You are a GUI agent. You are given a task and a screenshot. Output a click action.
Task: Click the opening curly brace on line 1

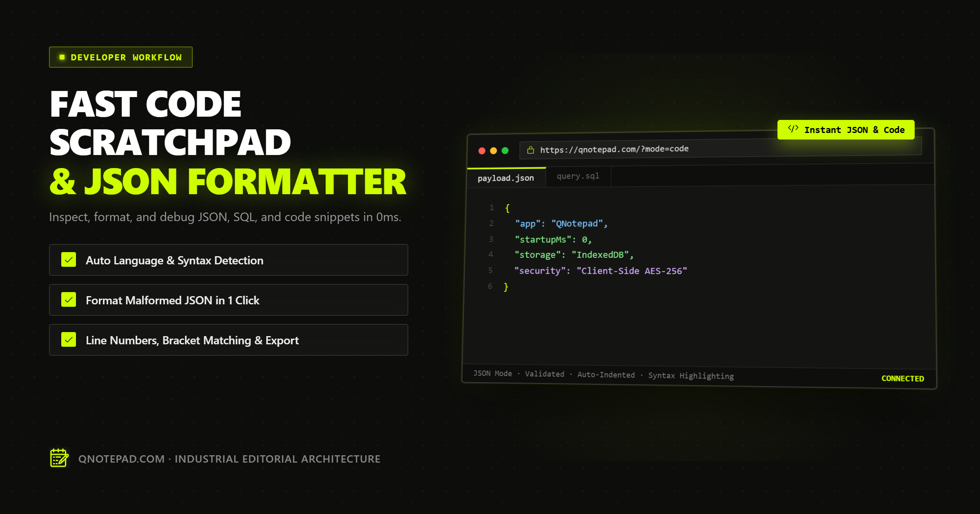pyautogui.click(x=508, y=208)
